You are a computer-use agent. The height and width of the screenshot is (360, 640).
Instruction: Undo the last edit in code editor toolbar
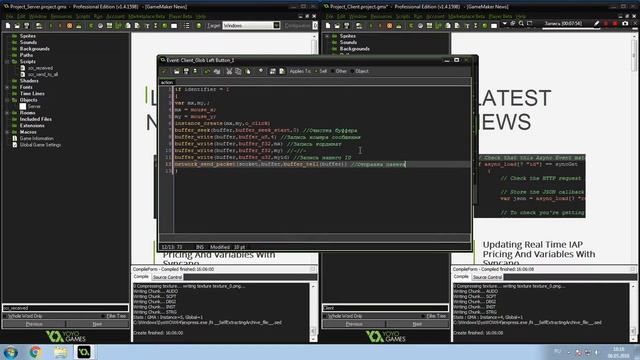click(207, 71)
